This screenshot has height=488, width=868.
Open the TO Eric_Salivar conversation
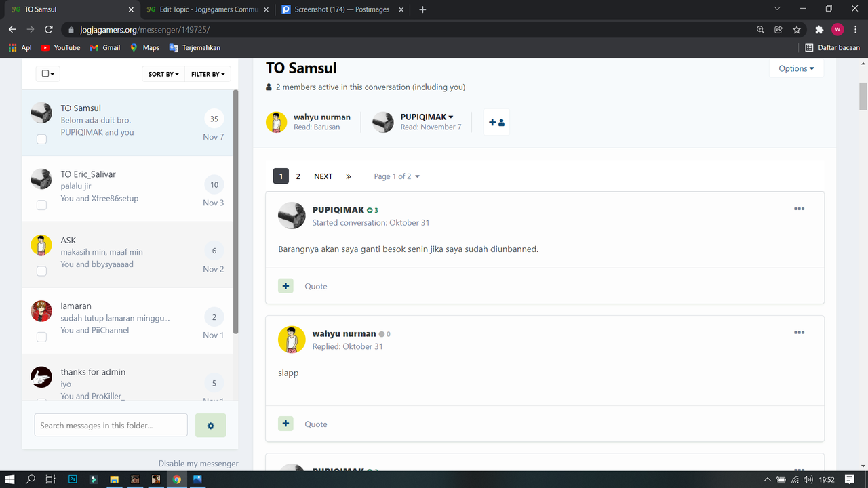[x=127, y=188]
